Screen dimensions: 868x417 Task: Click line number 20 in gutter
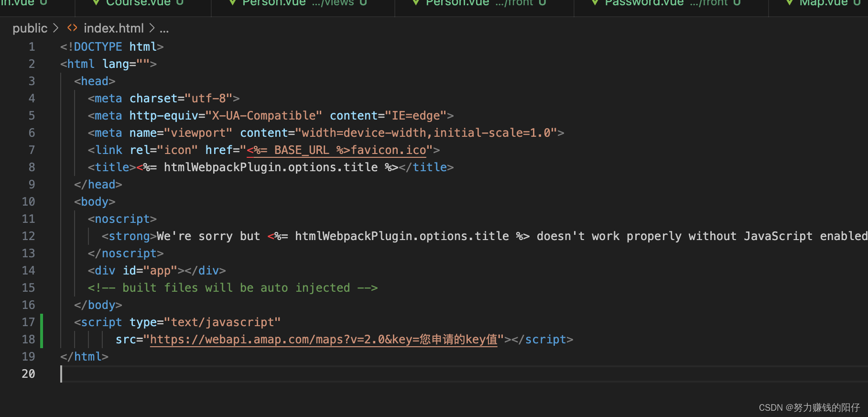coord(28,374)
